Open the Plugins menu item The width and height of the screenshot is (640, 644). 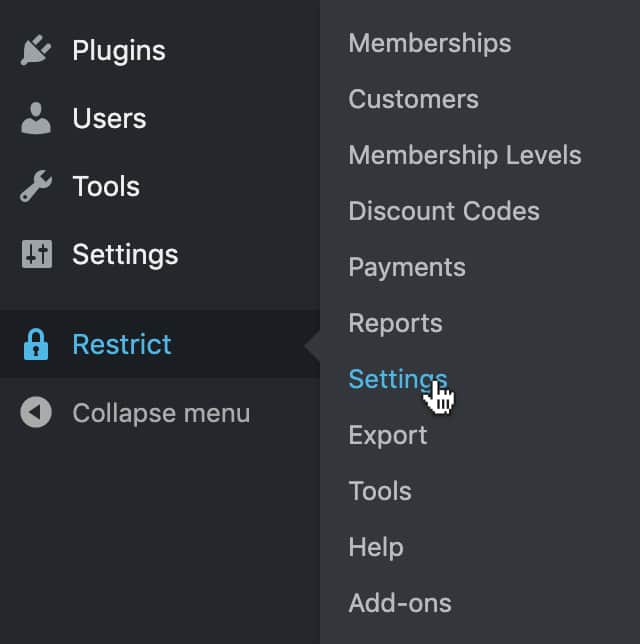click(x=119, y=51)
